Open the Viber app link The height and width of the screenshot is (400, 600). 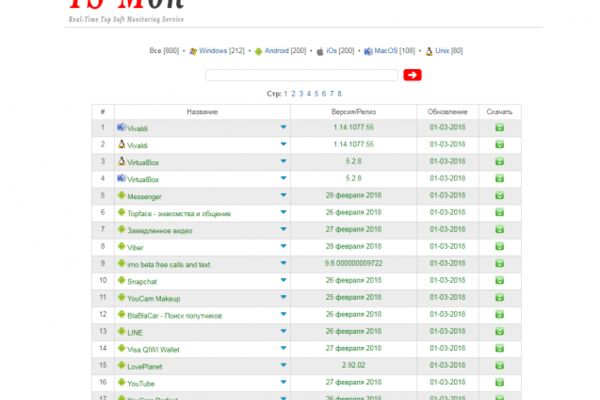[135, 247]
